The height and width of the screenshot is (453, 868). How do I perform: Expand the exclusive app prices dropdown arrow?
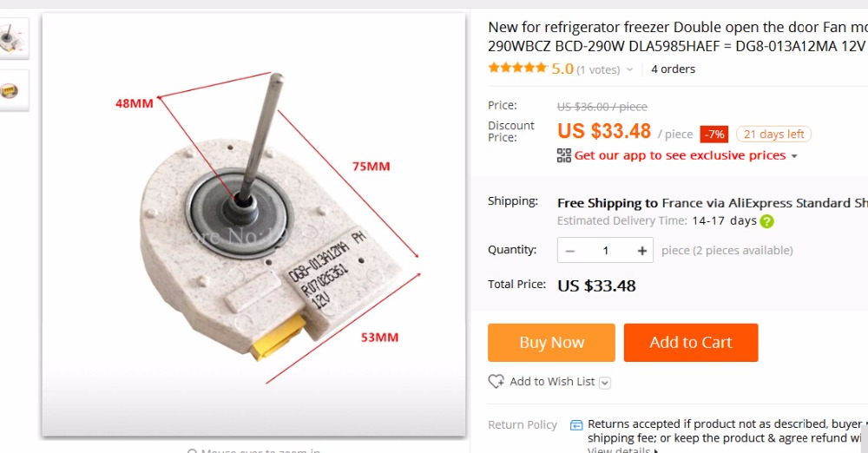coord(793,156)
